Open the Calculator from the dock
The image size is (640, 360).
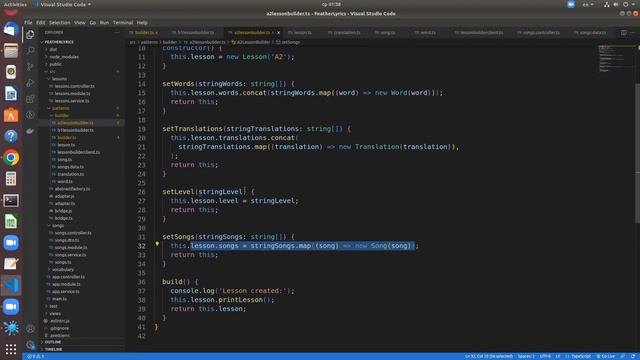(11, 179)
